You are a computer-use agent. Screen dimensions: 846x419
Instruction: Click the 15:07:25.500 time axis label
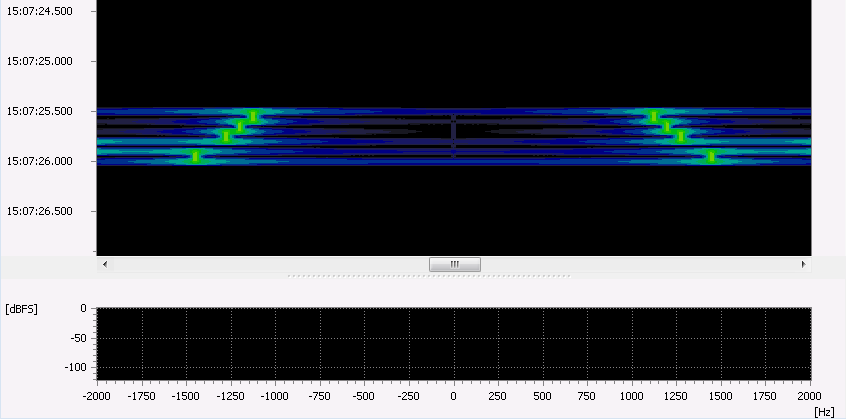(x=39, y=111)
